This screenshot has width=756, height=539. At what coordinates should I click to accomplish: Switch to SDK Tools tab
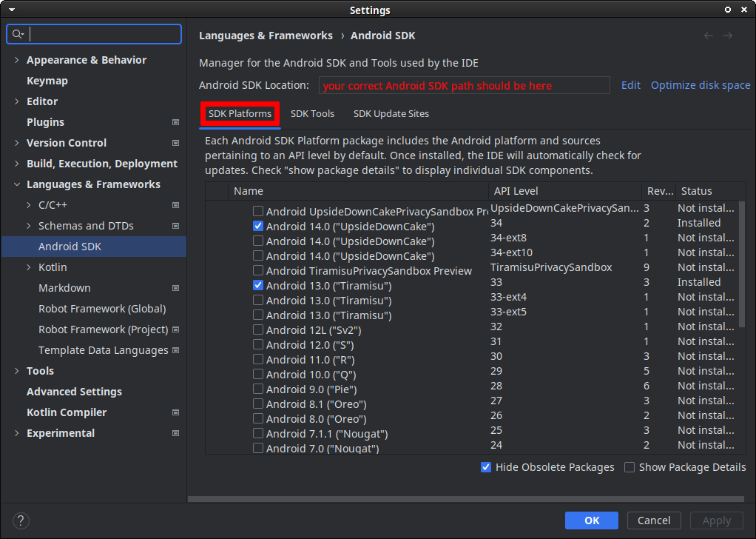(x=312, y=114)
